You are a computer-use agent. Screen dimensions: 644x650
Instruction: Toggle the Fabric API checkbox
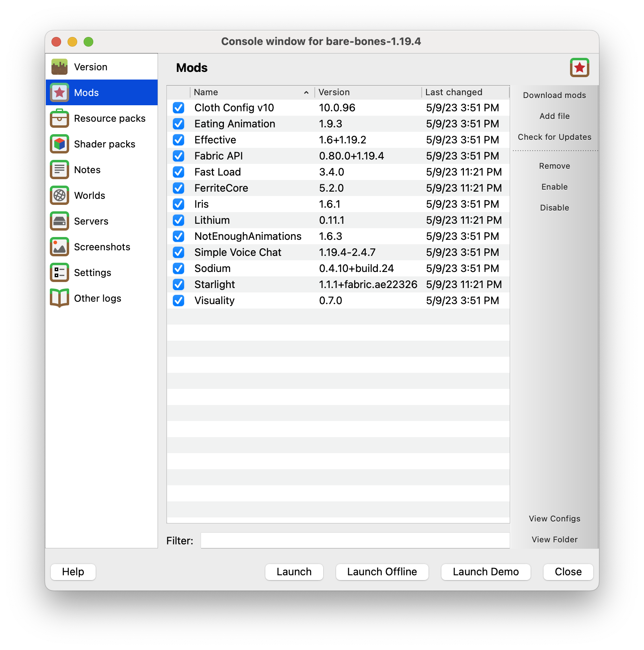(178, 156)
